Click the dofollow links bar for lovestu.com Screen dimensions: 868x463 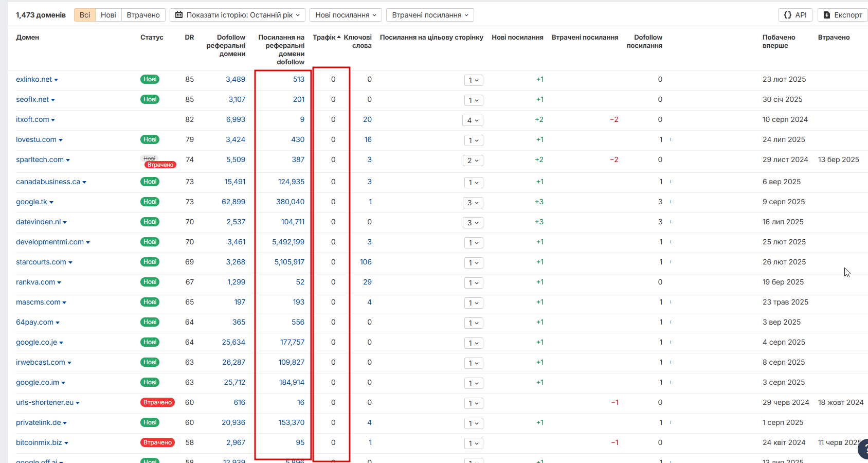671,139
